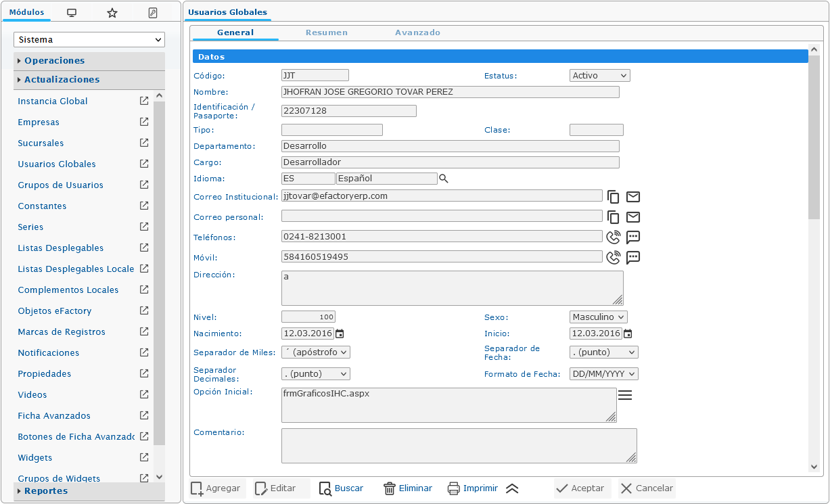Screen dimensions: 830x504
Task: Collapse the toolbar with the double chevron
Action: 512,488
